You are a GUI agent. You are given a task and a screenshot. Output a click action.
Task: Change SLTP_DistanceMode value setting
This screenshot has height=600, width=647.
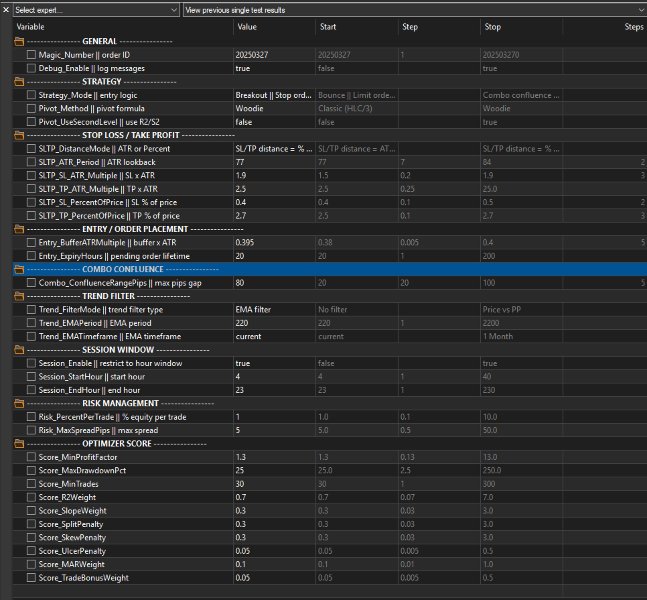point(274,149)
